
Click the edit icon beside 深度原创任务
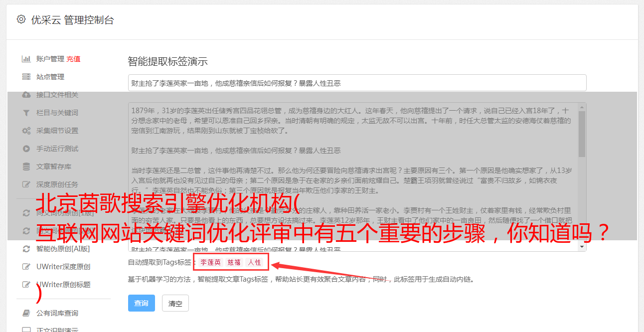pyautogui.click(x=26, y=184)
